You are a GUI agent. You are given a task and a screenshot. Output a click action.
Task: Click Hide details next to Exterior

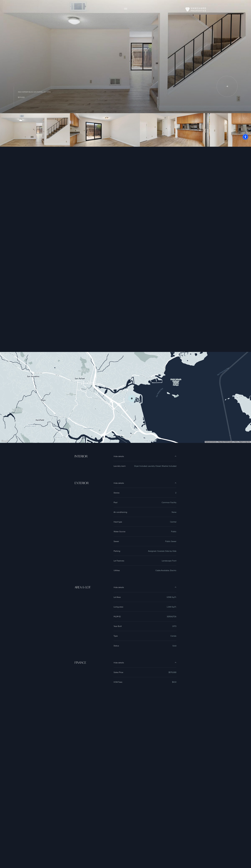(119, 483)
